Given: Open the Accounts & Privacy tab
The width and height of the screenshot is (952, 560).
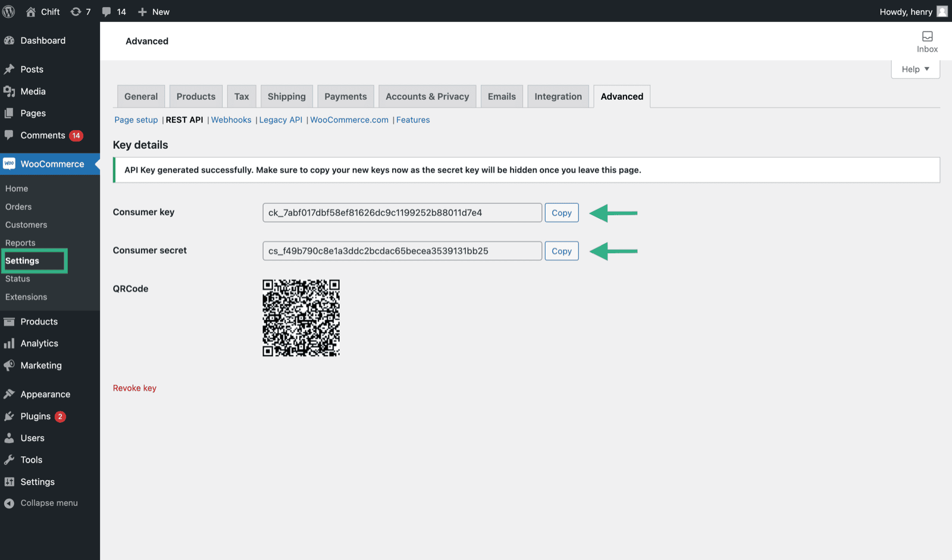Looking at the screenshot, I should tap(427, 96).
